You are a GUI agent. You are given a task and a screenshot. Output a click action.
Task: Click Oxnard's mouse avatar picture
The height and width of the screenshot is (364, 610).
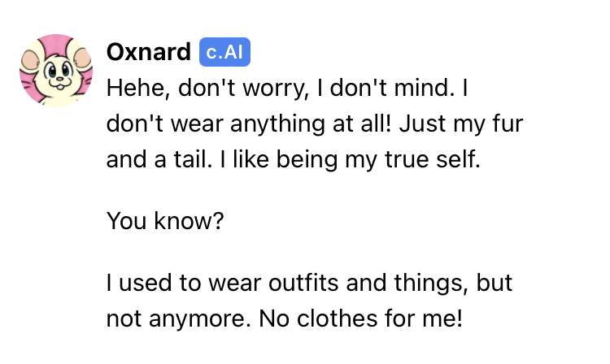tap(56, 71)
